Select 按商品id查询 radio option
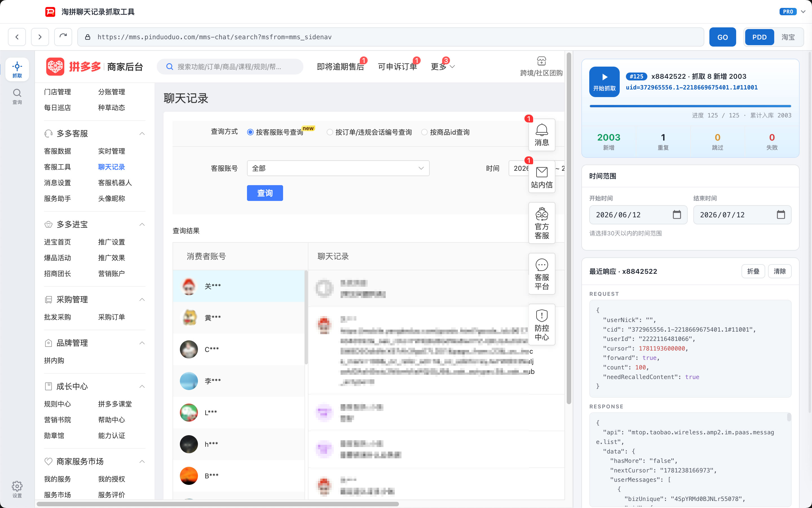This screenshot has width=812, height=508. 424,132
